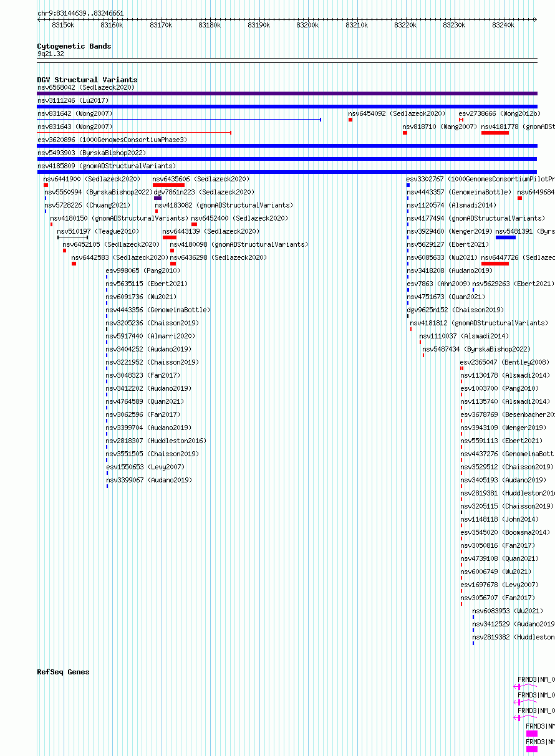Viewport: 555px width, 756px height.
Task: Click the nsv4181812 (gnomADStructuralVariants) variant label
Action: click(x=479, y=323)
